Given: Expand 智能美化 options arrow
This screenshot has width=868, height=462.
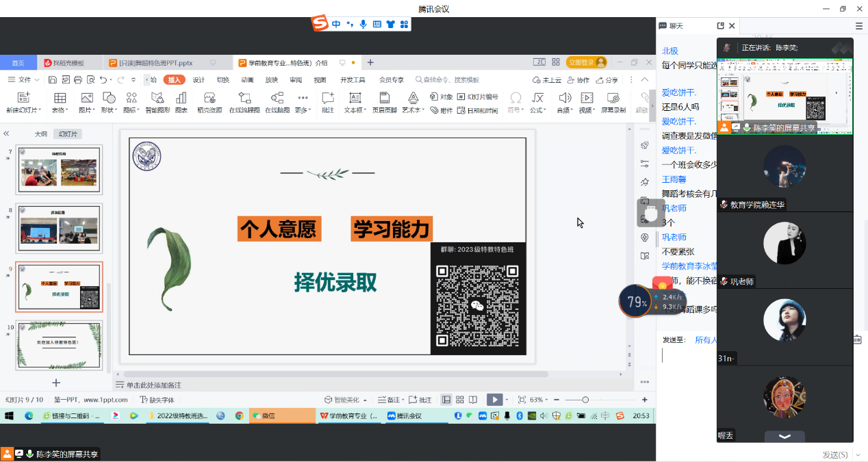Looking at the screenshot, I should [x=365, y=400].
